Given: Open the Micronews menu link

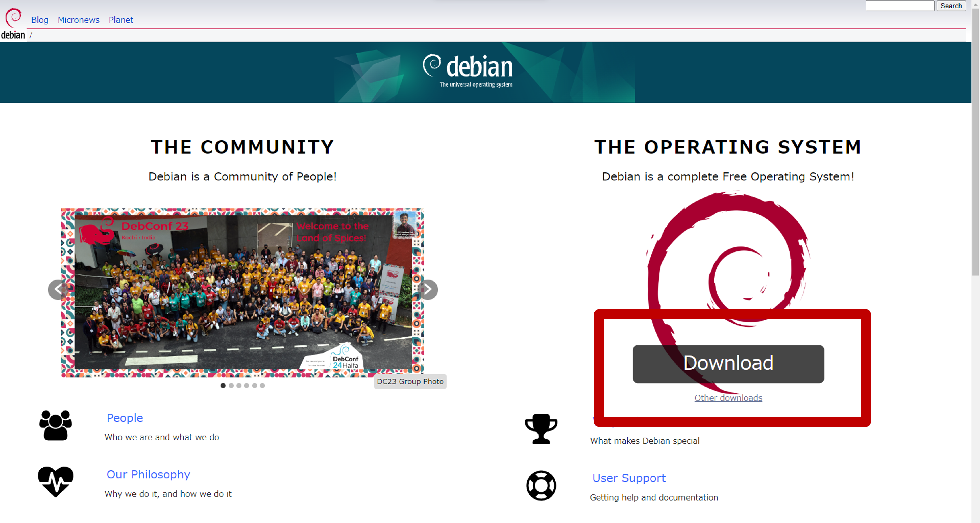Looking at the screenshot, I should click(x=78, y=20).
